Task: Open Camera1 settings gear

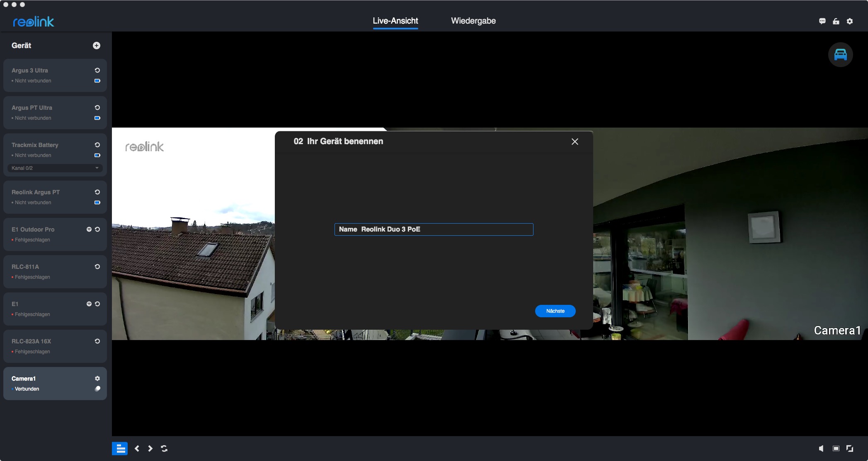Action: [x=97, y=379]
